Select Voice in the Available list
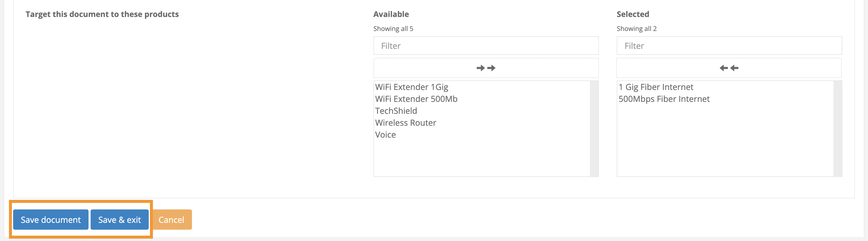The image size is (868, 241). coord(385,134)
